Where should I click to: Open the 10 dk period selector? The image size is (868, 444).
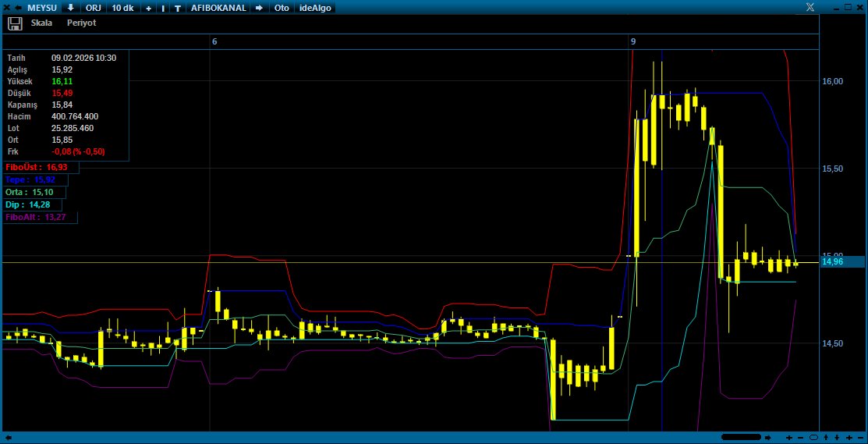(x=123, y=8)
